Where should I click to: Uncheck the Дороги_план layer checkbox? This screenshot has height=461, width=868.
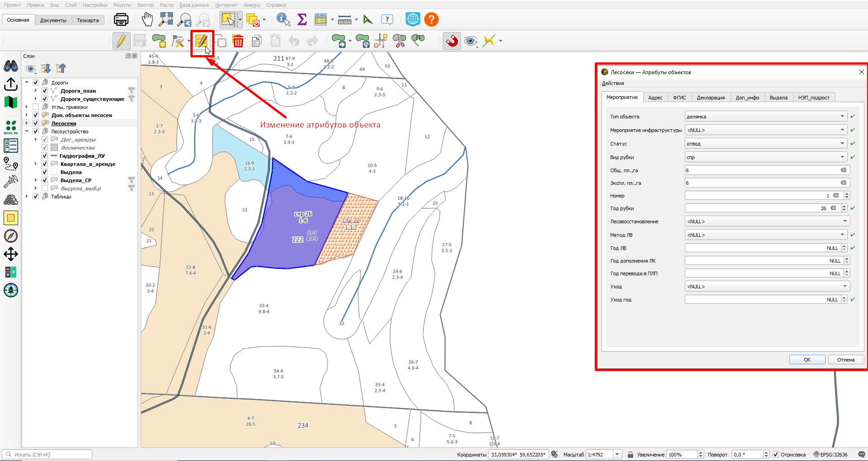point(45,91)
